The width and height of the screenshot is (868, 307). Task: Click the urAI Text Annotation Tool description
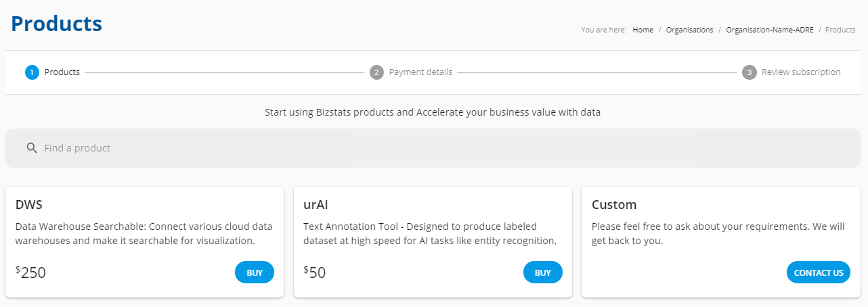[x=430, y=233]
